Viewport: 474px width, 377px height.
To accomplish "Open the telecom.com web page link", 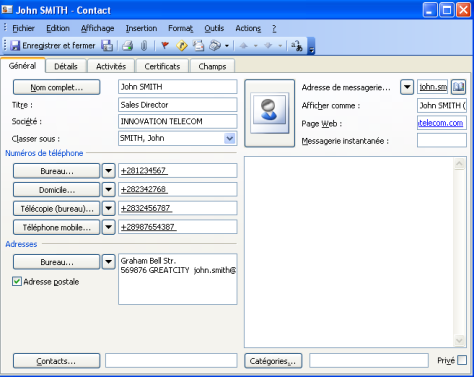I will (441, 123).
